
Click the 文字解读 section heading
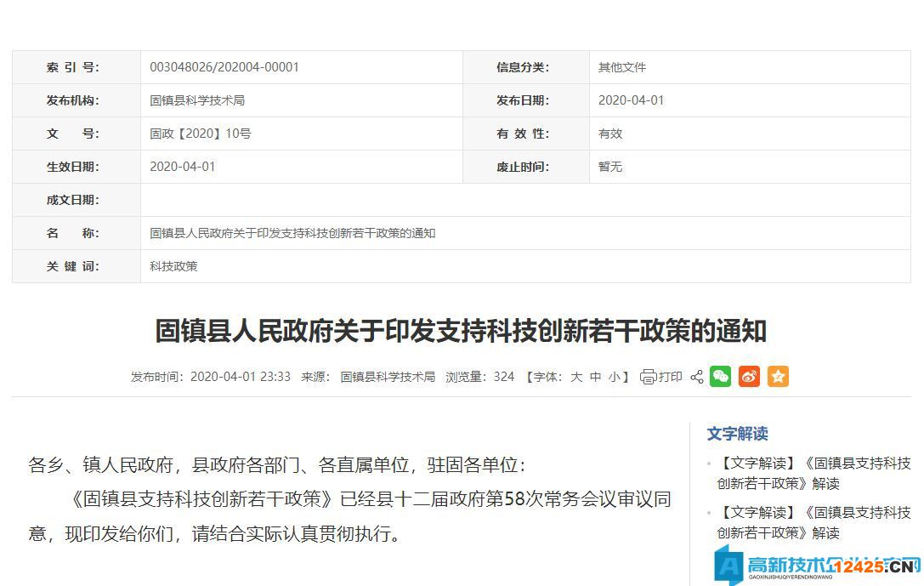pos(738,434)
